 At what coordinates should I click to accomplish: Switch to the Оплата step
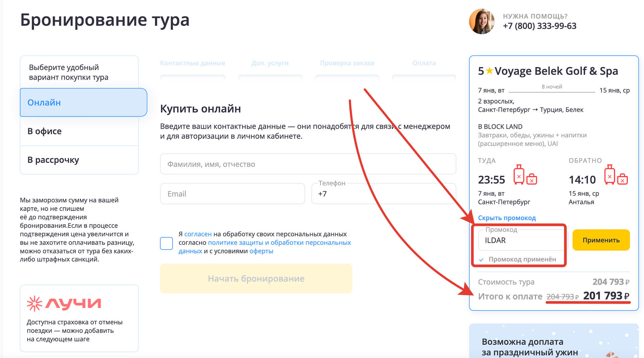pos(424,63)
